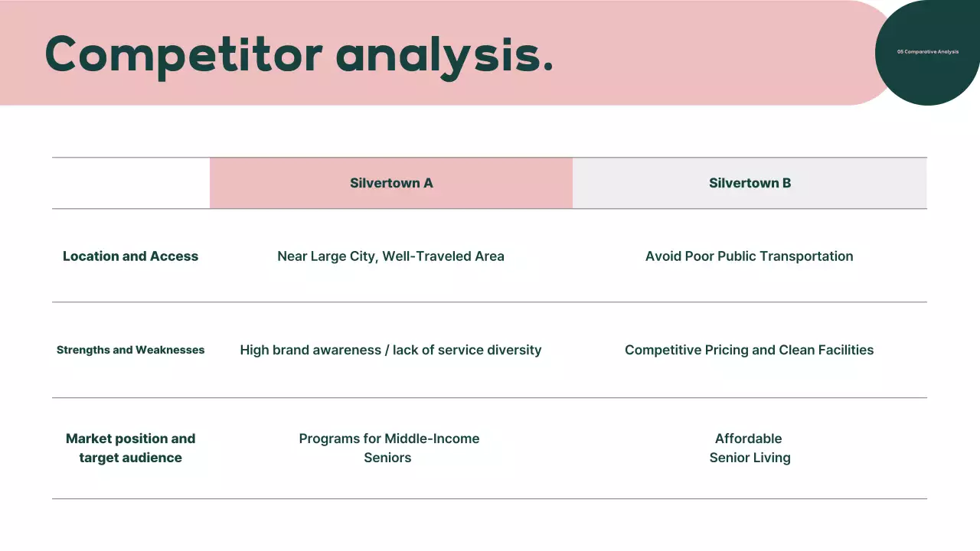Click "Competitive Pricing and Clean Facilities" text
This screenshot has height=551, width=980.
[749, 350]
